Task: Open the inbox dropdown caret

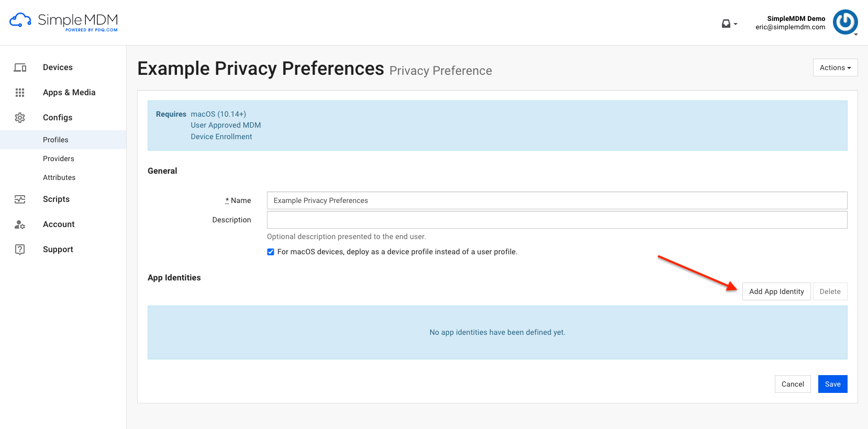Action: coord(736,24)
